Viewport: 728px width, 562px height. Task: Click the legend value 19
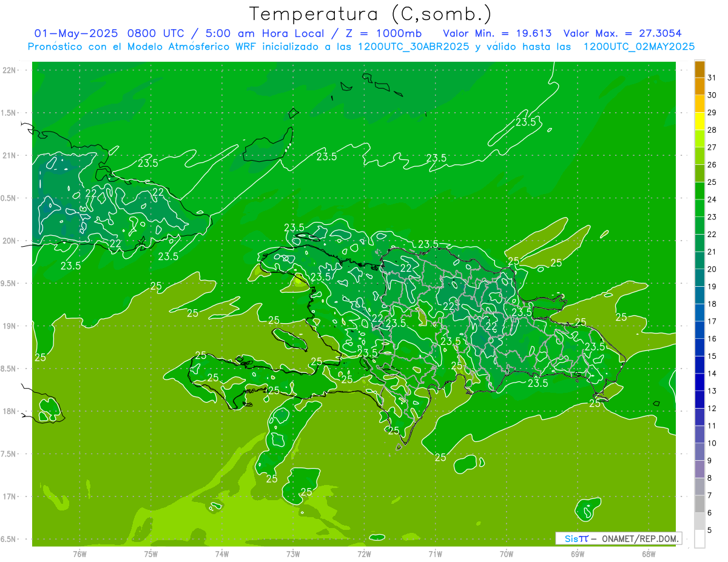[x=712, y=286]
